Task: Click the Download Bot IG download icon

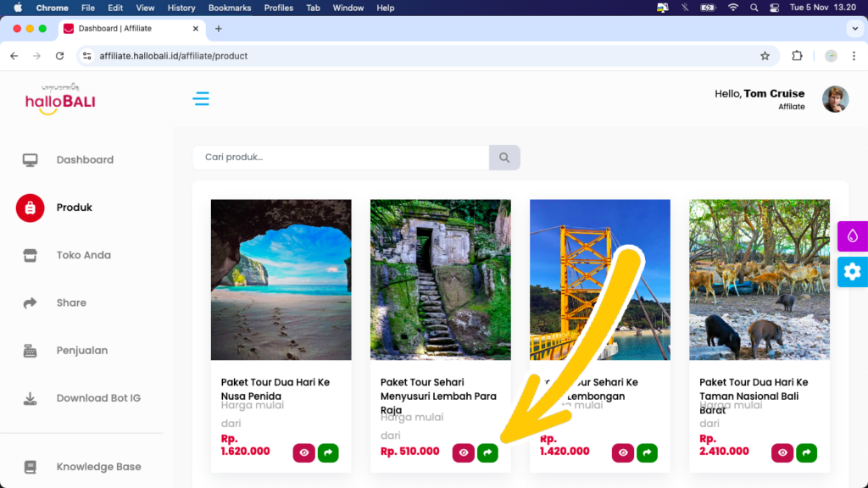Action: pyautogui.click(x=30, y=398)
